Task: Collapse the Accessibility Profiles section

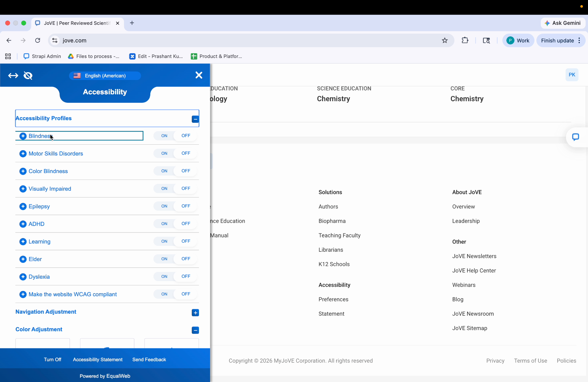Action: tap(195, 119)
